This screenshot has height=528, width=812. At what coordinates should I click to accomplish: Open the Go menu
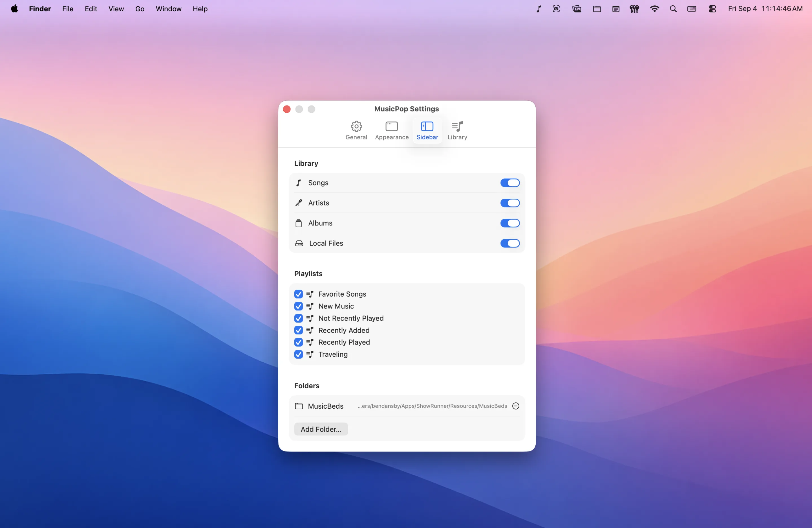point(140,9)
